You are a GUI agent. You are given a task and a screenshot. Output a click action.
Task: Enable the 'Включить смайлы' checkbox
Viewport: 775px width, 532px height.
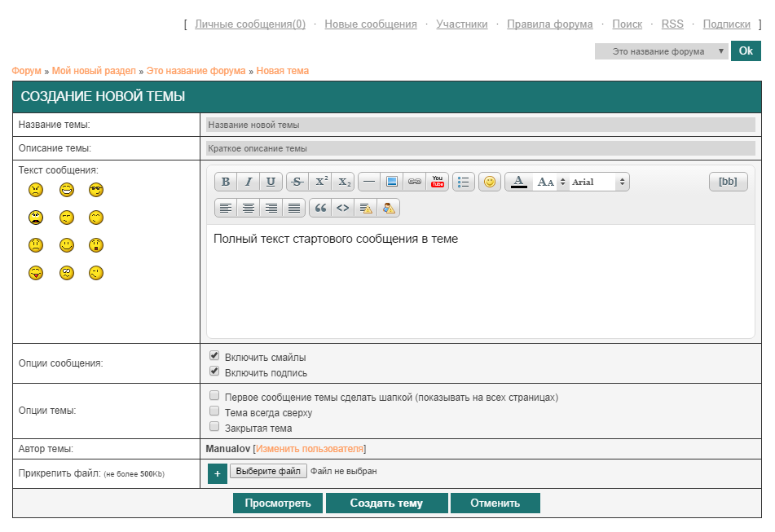point(214,356)
